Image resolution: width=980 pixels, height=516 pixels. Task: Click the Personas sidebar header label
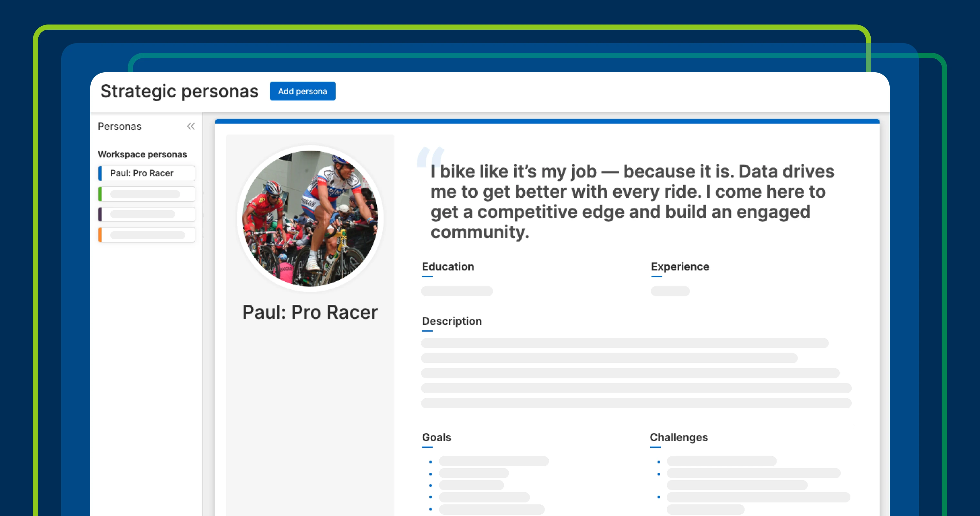pyautogui.click(x=120, y=126)
